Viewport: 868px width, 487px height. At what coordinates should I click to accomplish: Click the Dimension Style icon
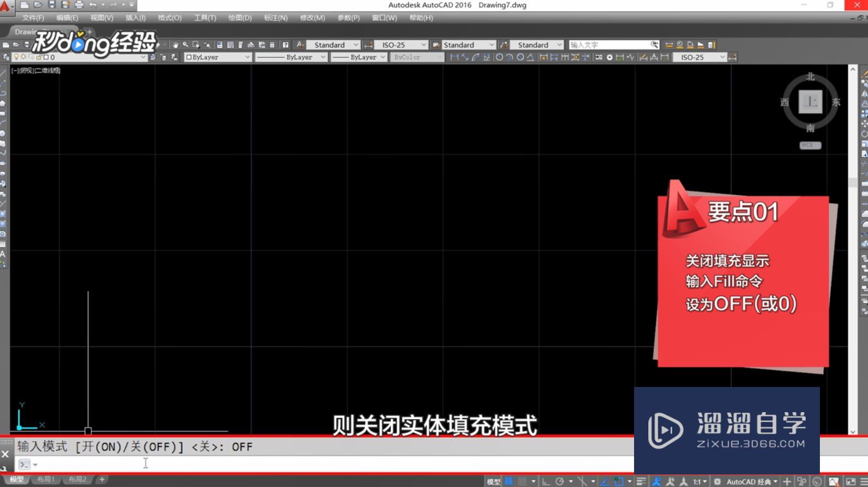[x=368, y=45]
